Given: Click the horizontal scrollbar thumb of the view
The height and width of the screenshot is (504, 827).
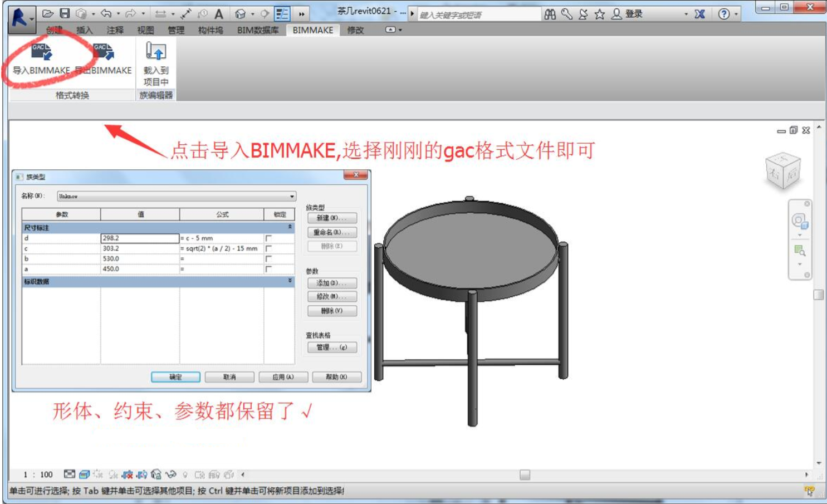Looking at the screenshot, I should pyautogui.click(x=525, y=475).
